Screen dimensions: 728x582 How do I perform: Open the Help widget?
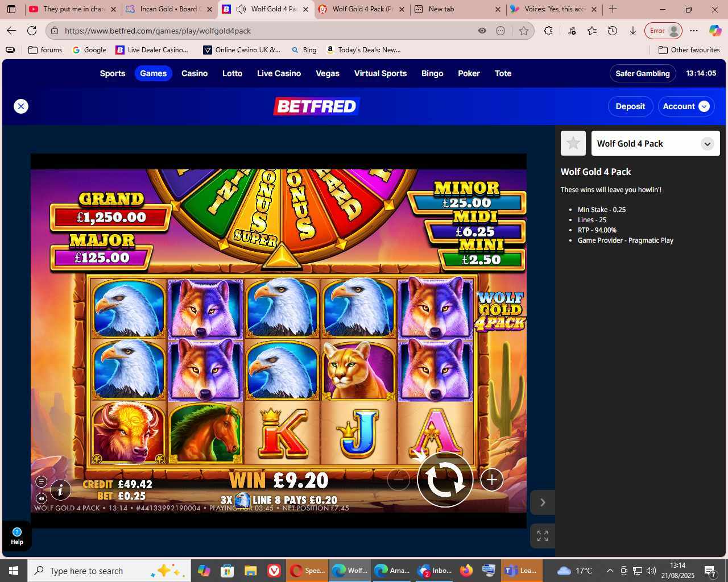(x=17, y=535)
